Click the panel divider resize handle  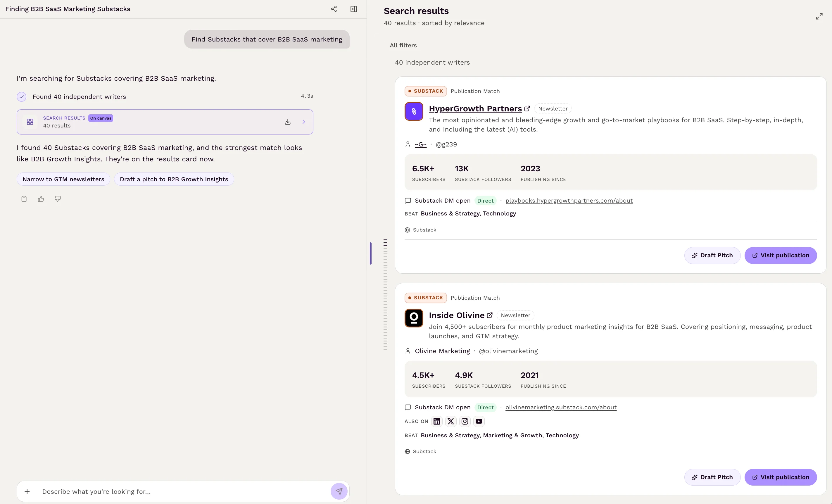(370, 253)
